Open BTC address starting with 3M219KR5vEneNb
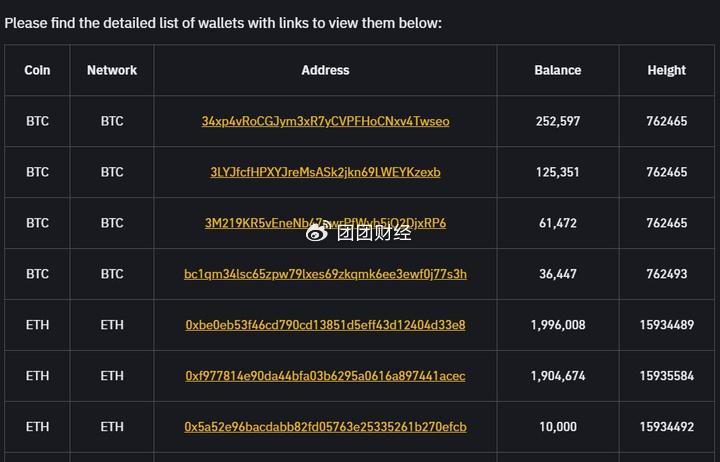Image resolution: width=720 pixels, height=462 pixels. (325, 223)
